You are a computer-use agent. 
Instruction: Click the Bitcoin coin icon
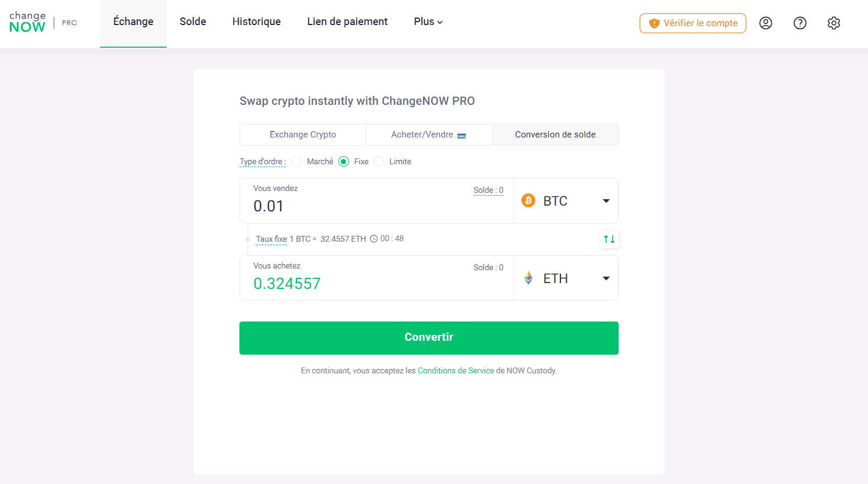coord(528,200)
